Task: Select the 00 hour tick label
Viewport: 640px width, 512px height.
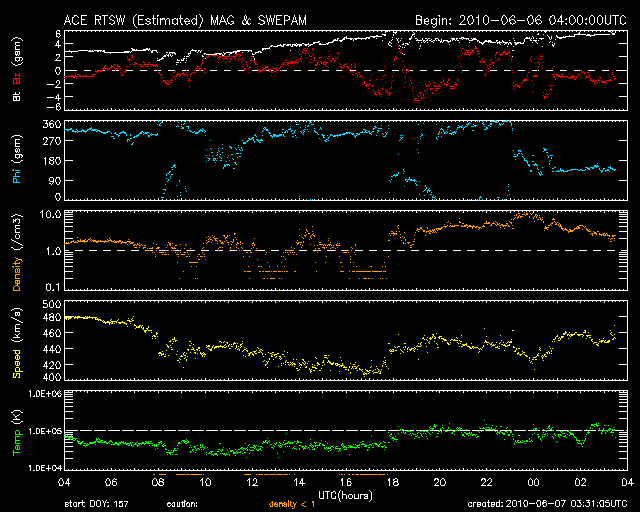Action: (533, 483)
